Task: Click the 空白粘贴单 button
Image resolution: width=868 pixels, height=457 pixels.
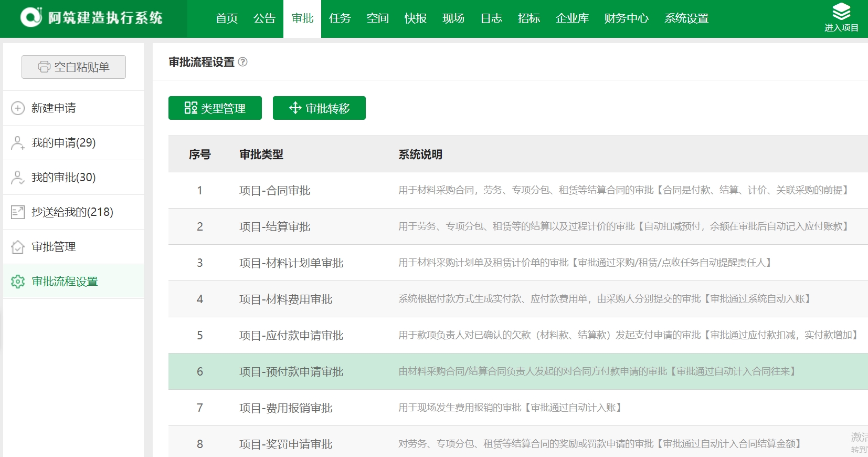Action: click(73, 67)
